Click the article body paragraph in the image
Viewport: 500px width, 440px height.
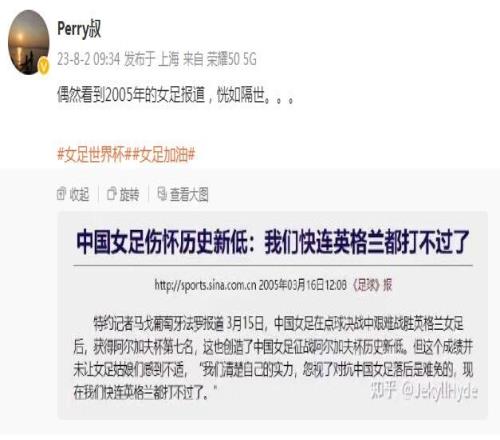273,358
